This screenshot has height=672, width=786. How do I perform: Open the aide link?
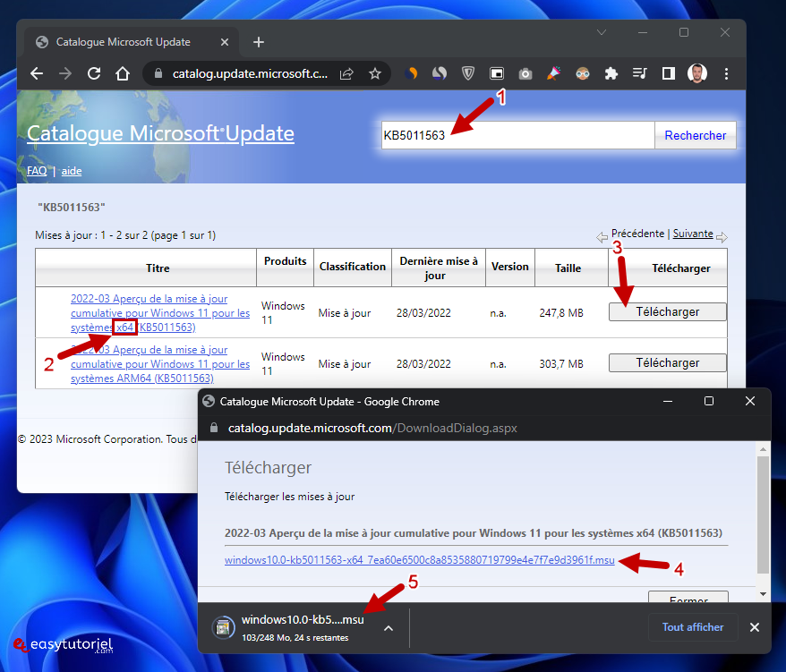[x=72, y=171]
